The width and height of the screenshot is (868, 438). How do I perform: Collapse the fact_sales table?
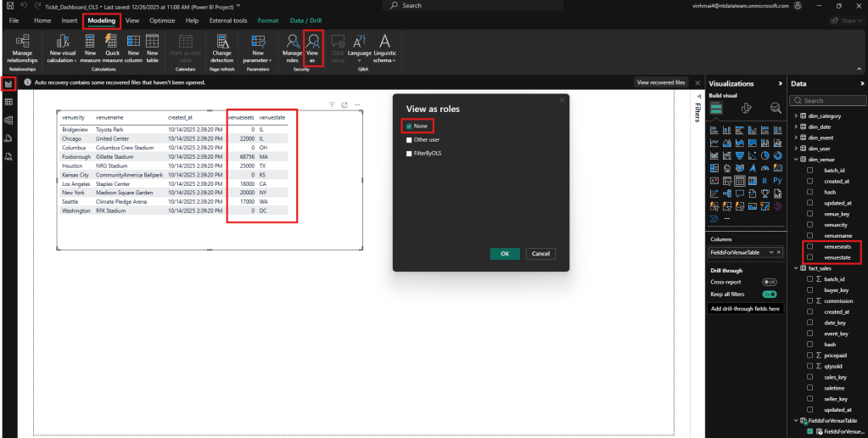[796, 268]
